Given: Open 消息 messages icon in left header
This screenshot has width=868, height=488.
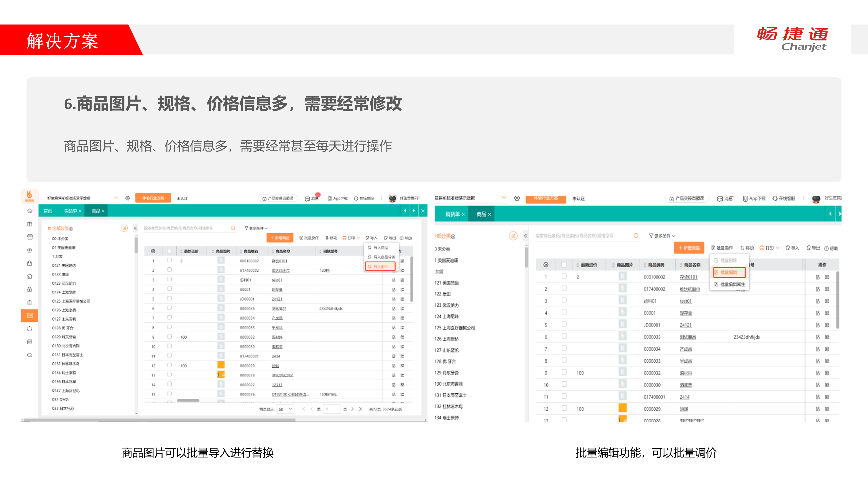Looking at the screenshot, I should coord(307,198).
